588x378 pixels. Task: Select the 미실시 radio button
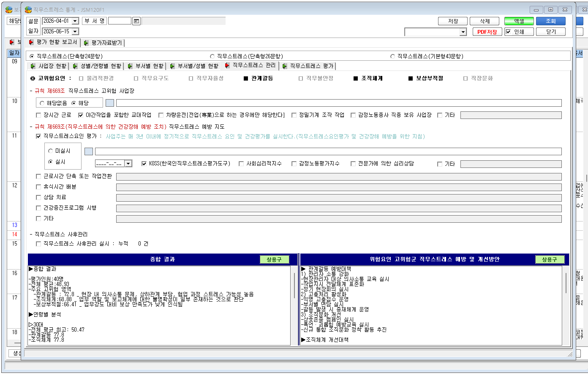click(x=51, y=151)
